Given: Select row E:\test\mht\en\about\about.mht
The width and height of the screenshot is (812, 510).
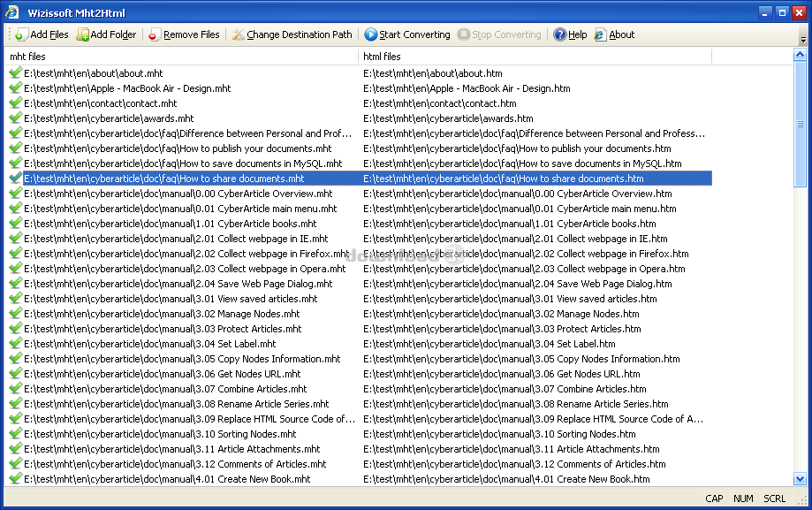Looking at the screenshot, I should click(360, 73).
